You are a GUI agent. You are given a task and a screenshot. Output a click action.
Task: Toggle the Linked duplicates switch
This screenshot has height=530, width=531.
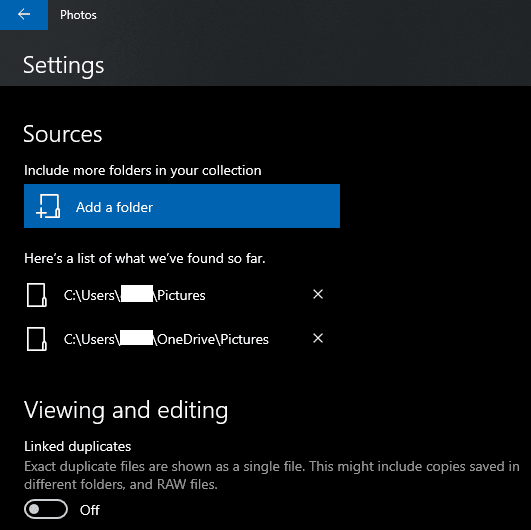click(x=46, y=509)
